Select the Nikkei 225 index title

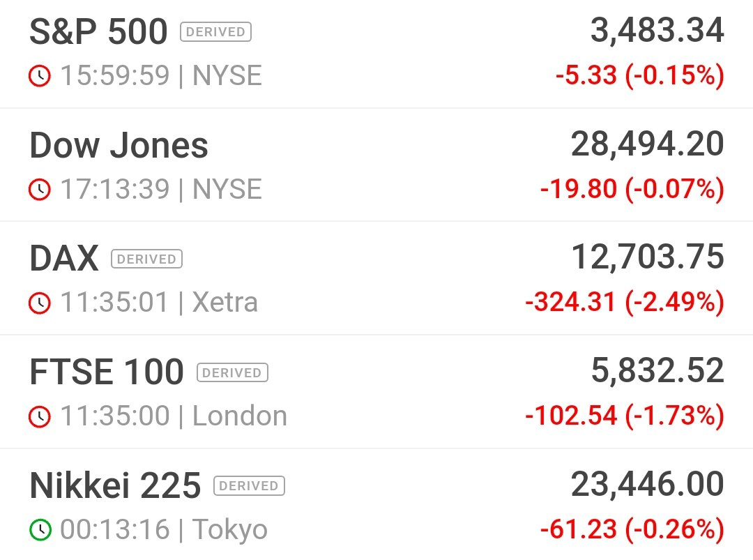pos(115,485)
